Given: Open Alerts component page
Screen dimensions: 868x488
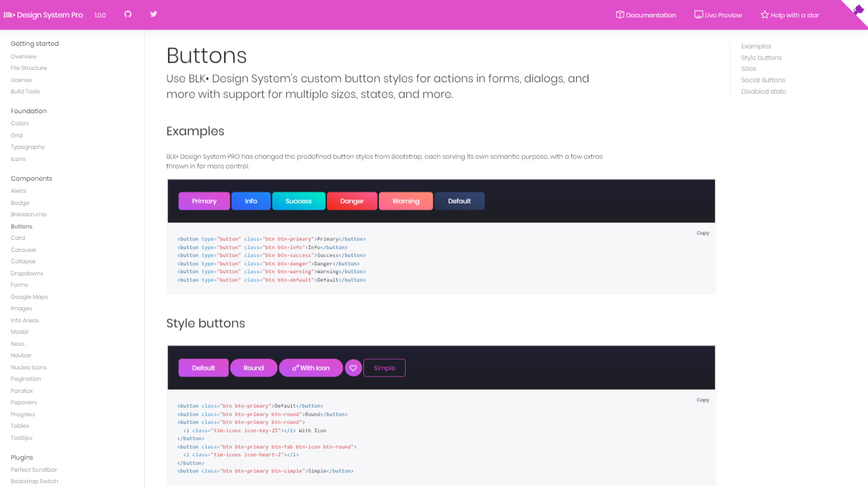Looking at the screenshot, I should pyautogui.click(x=19, y=191).
